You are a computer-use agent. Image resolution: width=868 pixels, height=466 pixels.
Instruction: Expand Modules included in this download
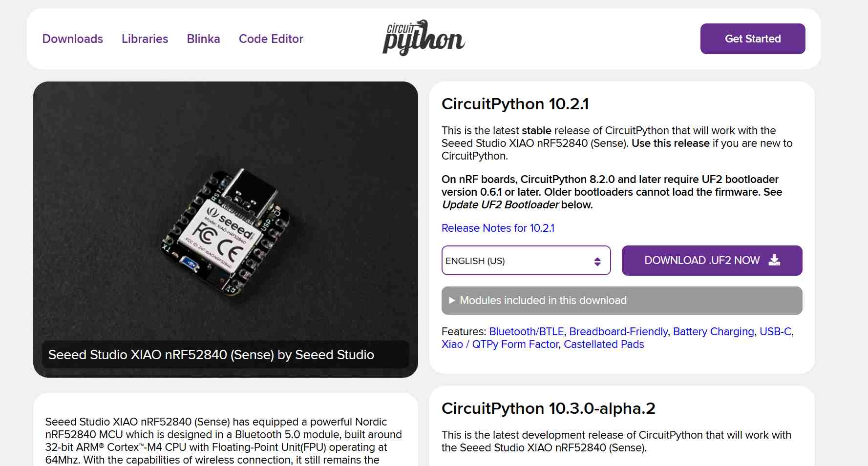point(622,301)
